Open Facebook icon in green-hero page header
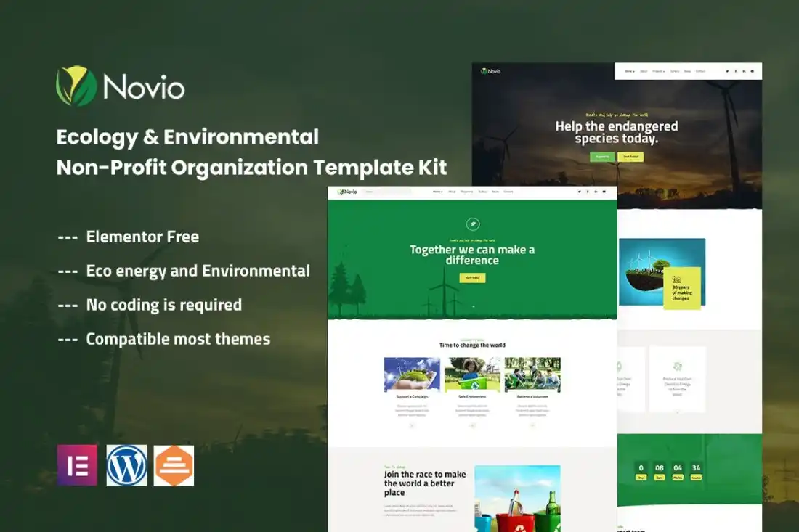This screenshot has height=532, width=799. (588, 192)
